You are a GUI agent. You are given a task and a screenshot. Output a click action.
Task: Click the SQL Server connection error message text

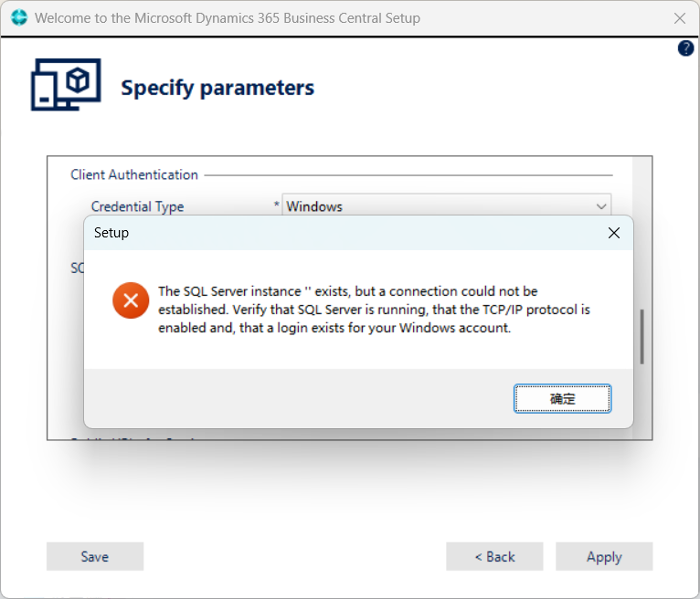coord(374,310)
